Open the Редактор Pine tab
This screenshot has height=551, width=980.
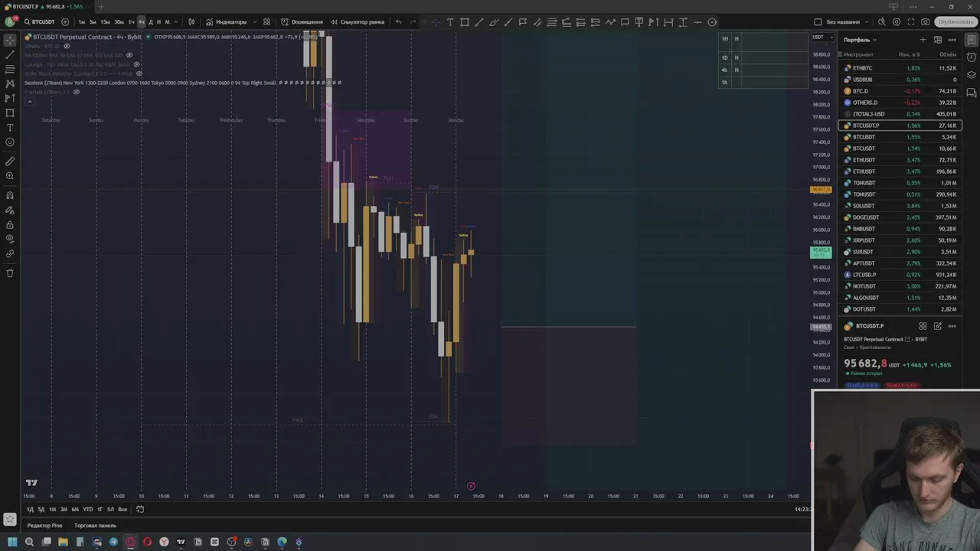(45, 526)
